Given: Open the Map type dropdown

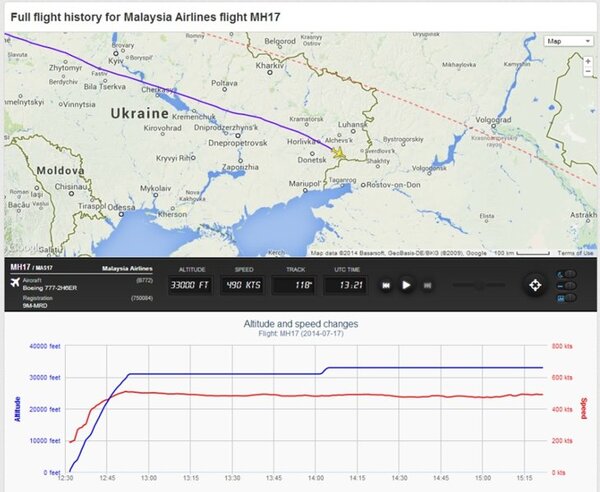Looking at the screenshot, I should [566, 41].
